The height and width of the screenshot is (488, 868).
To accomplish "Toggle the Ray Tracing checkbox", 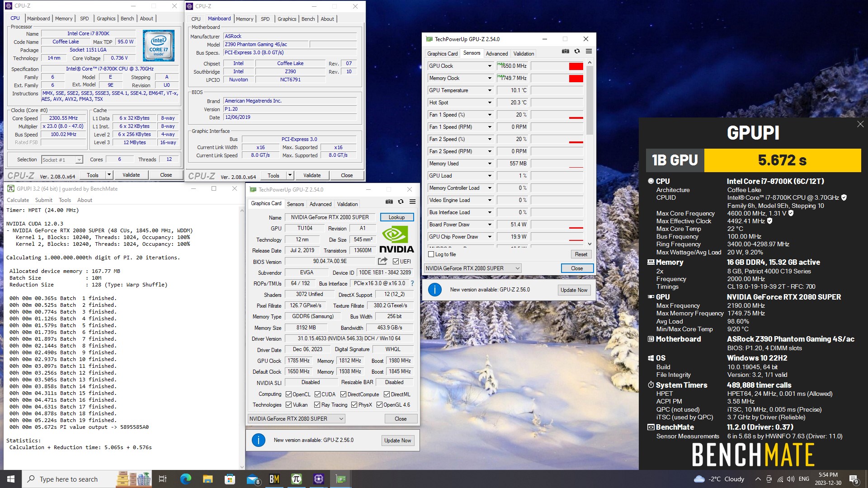I will pyautogui.click(x=317, y=405).
